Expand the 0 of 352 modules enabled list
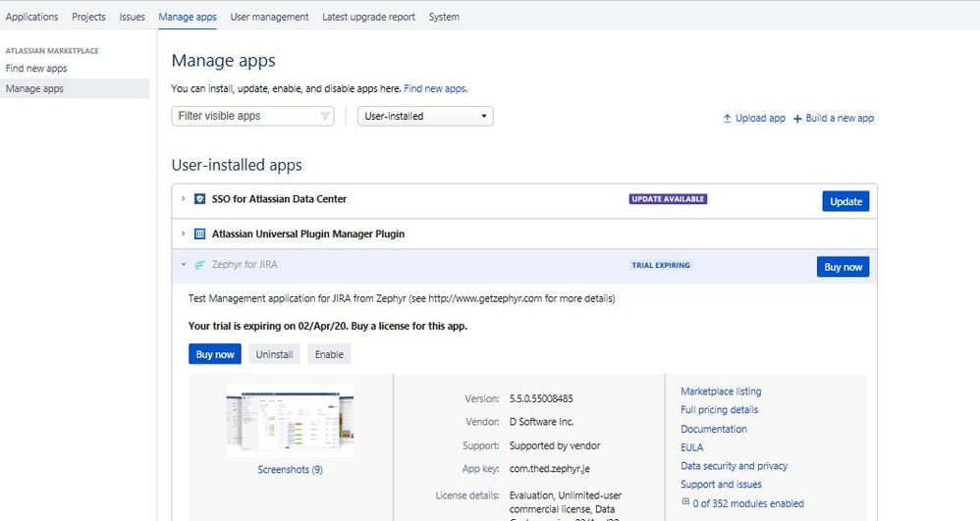The width and height of the screenshot is (980, 521). click(x=685, y=501)
